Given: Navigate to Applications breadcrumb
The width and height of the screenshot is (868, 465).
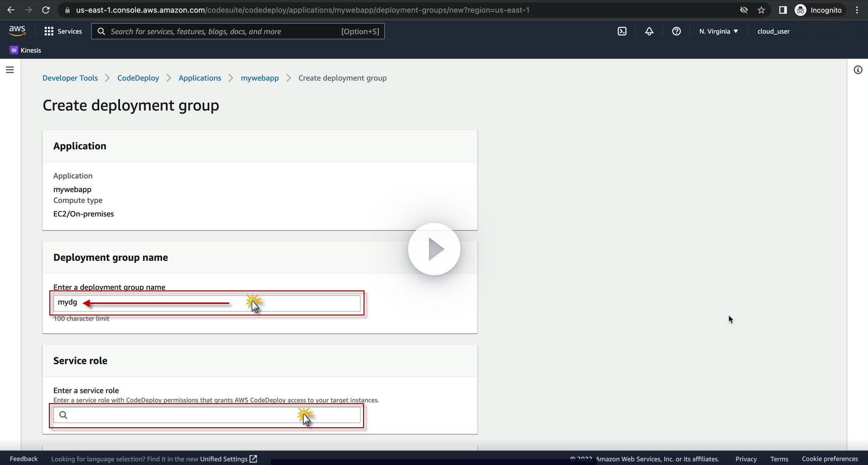Looking at the screenshot, I should (200, 78).
